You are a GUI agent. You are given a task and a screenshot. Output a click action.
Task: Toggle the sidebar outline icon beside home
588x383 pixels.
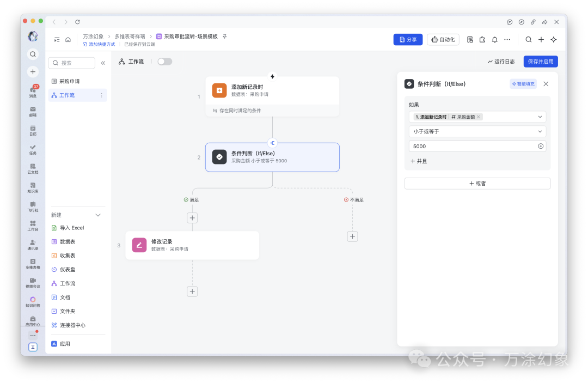tap(57, 39)
